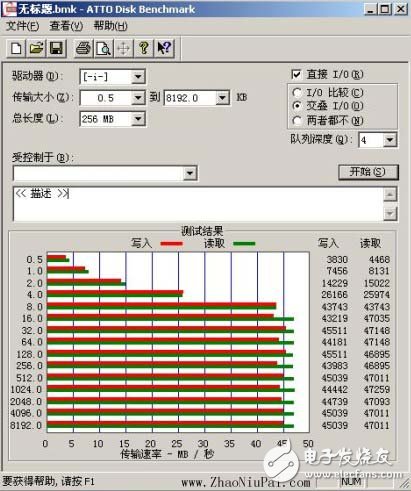Image resolution: width=411 pixels, height=491 pixels.
Task: Click the 测试结果 group title
Action: [x=202, y=231]
